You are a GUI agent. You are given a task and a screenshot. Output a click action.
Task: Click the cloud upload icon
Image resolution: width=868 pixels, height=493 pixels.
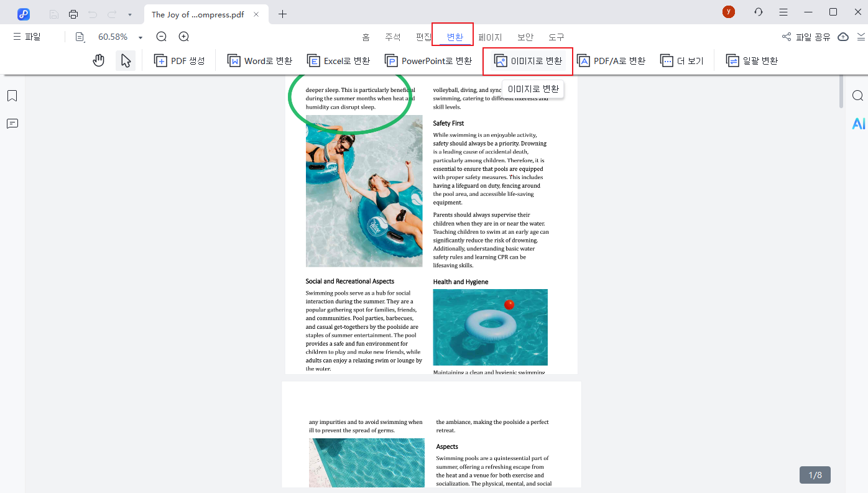pyautogui.click(x=843, y=37)
